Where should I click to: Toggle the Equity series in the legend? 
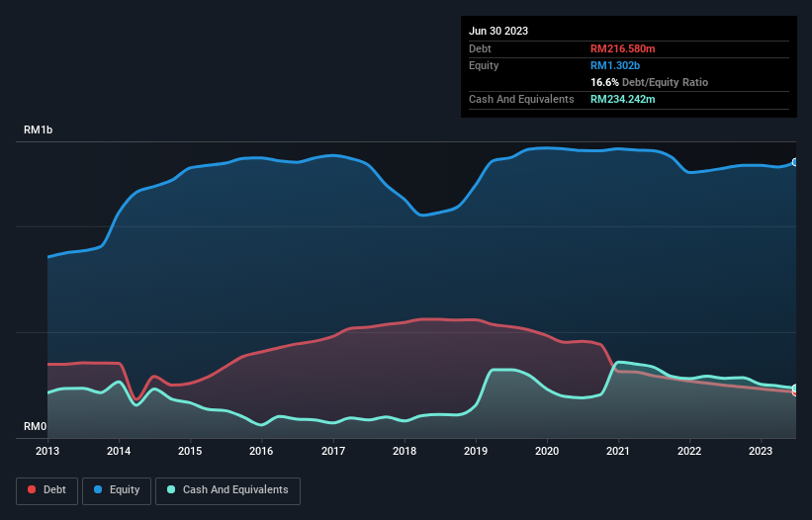point(117,490)
